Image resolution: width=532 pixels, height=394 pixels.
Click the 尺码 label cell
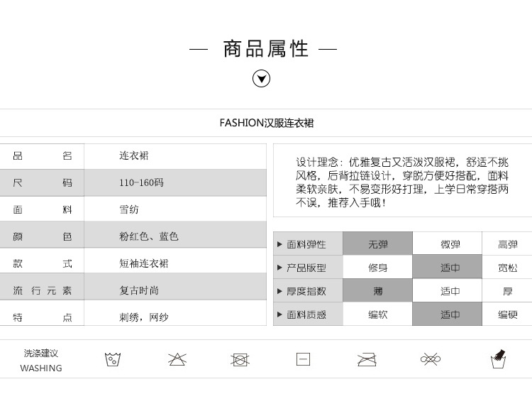42,182
